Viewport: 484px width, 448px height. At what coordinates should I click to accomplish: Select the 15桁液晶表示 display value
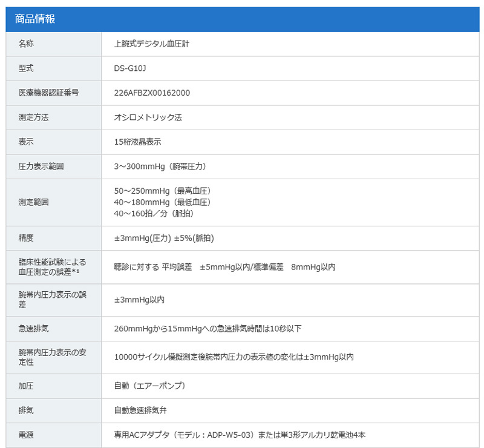pos(137,142)
